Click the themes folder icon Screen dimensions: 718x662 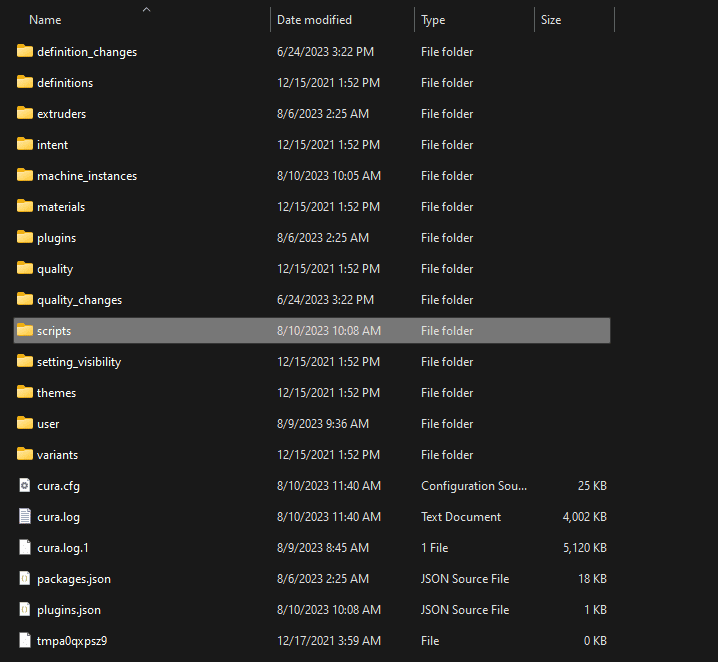(25, 392)
